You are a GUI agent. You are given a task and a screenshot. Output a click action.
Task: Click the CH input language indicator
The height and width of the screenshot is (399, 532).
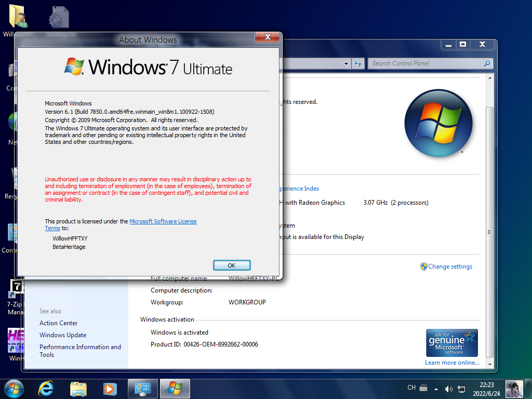coord(411,388)
